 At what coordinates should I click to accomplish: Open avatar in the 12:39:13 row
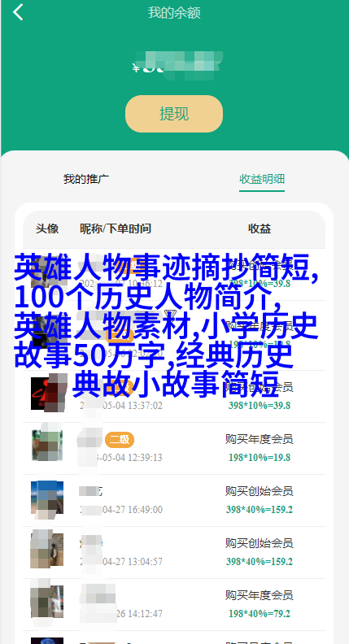click(47, 446)
